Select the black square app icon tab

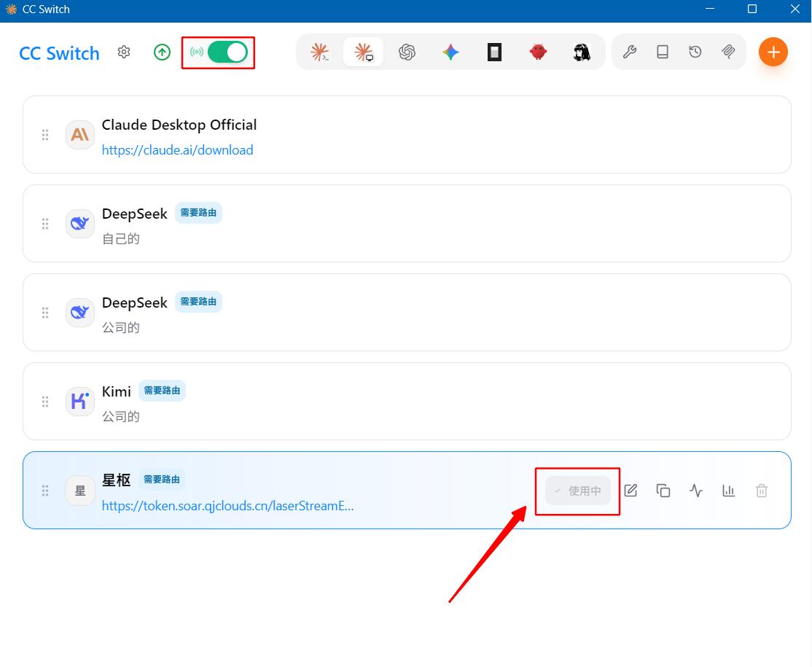tap(494, 52)
